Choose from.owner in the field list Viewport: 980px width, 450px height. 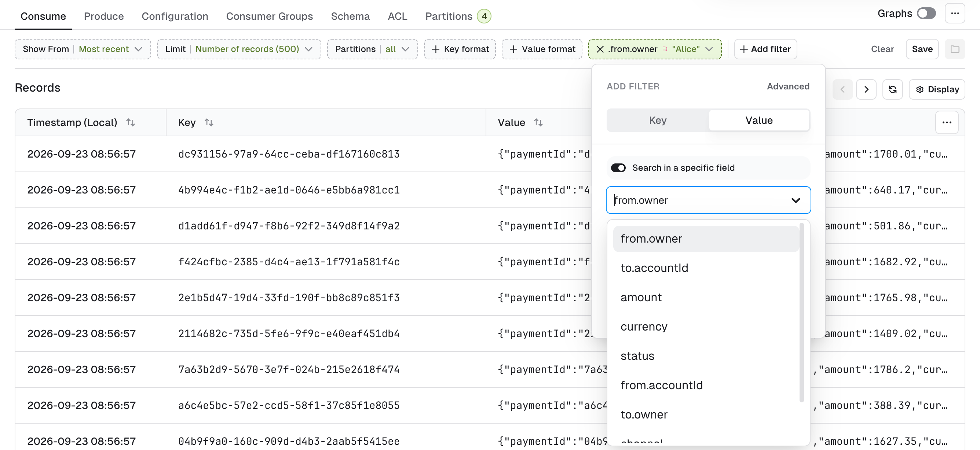[706, 238]
